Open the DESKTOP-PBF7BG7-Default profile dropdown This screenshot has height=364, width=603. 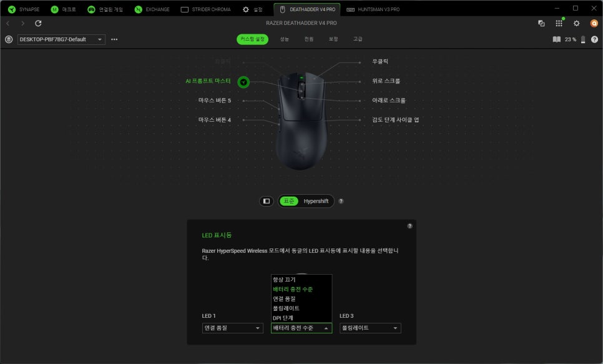(x=61, y=39)
